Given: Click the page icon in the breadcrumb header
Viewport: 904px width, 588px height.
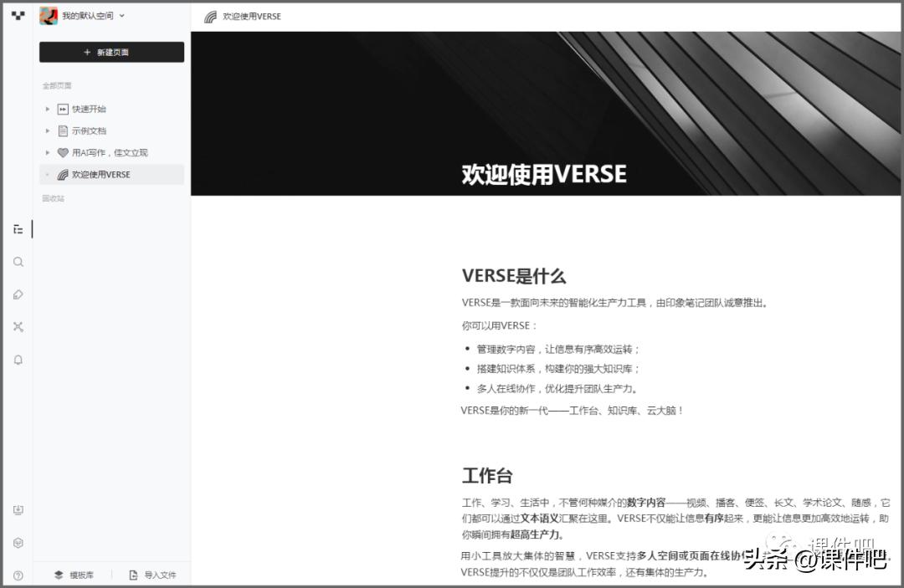Looking at the screenshot, I should click(210, 17).
